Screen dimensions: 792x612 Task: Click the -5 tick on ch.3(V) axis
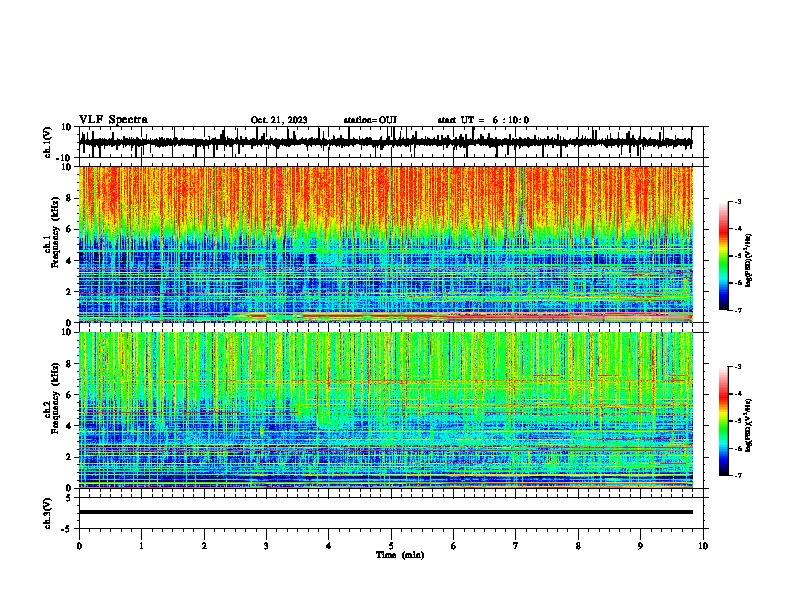[68, 529]
